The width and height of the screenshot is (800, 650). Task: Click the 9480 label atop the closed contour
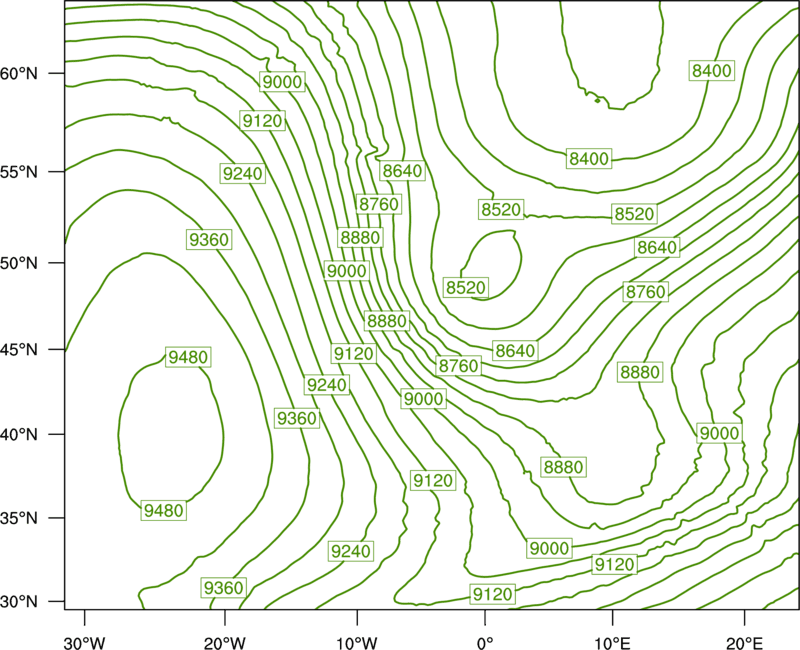pos(188,357)
